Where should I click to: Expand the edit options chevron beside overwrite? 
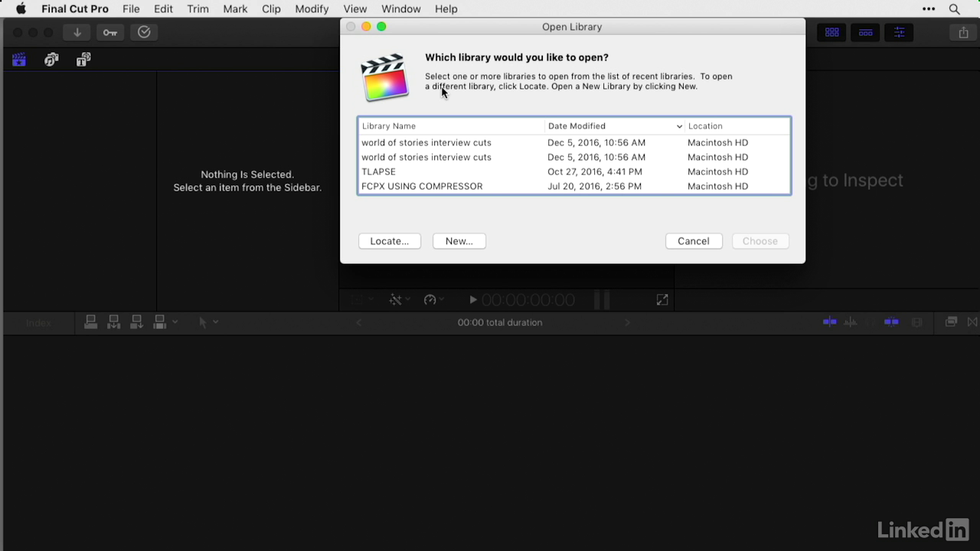(x=175, y=322)
